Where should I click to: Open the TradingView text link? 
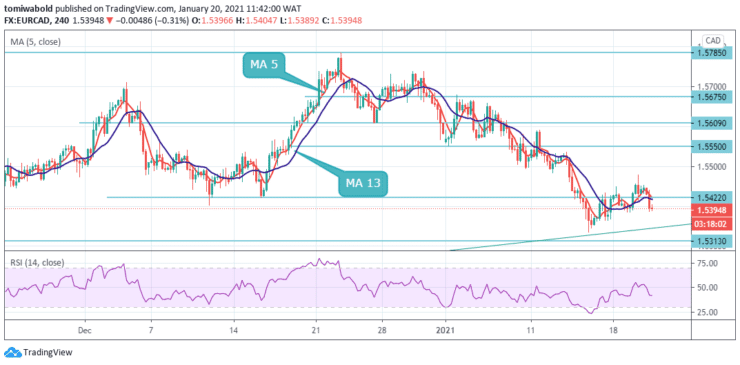[47, 352]
